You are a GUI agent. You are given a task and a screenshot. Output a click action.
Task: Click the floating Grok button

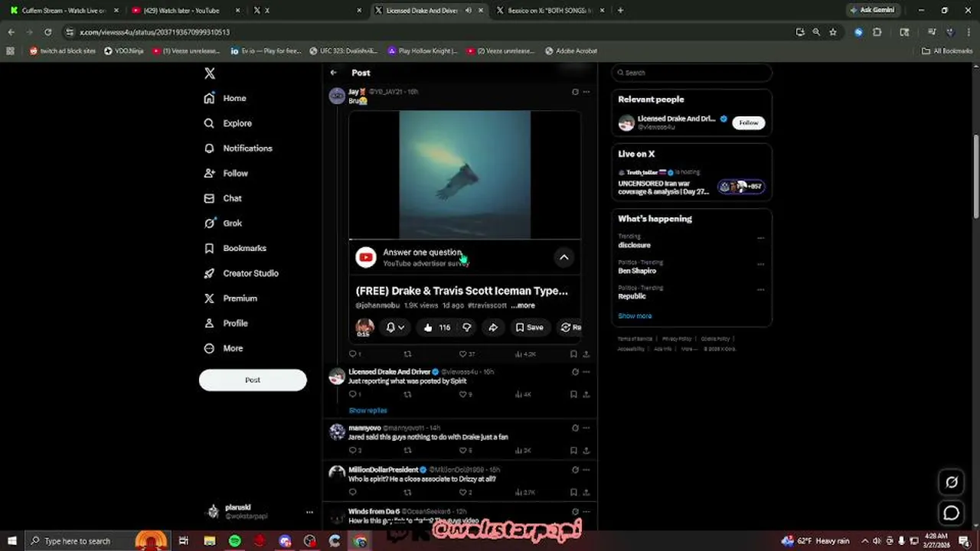pos(952,482)
